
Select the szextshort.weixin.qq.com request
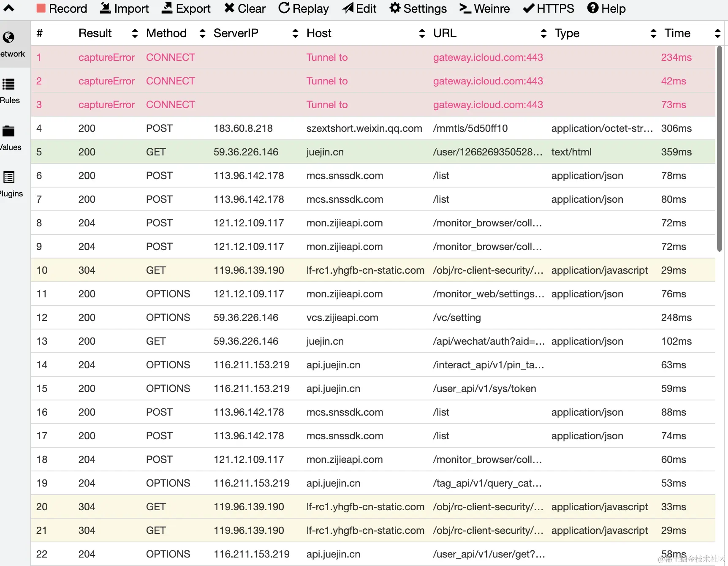(364, 128)
